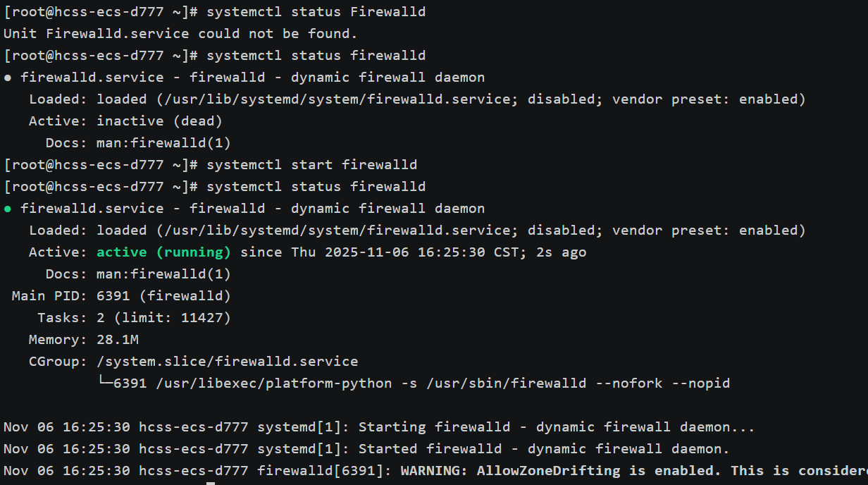The width and height of the screenshot is (868, 485).
Task: Click the "Started firewalld" log entry
Action: pos(544,449)
